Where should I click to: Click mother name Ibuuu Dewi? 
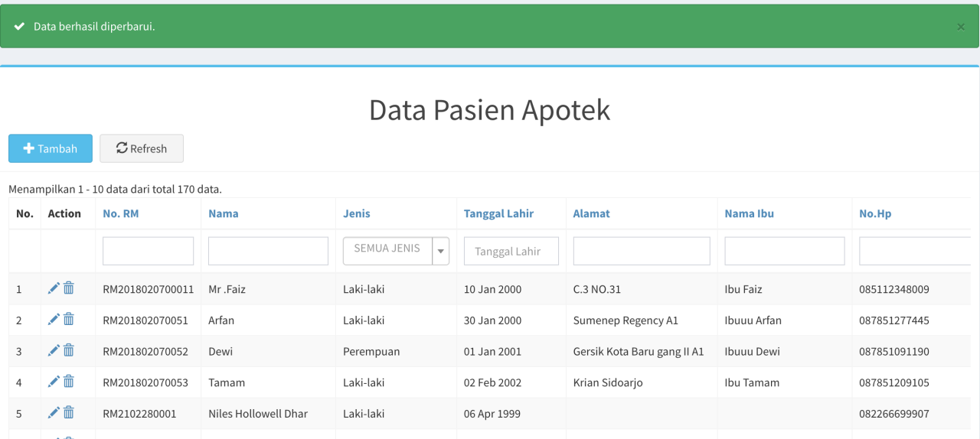[x=753, y=352]
